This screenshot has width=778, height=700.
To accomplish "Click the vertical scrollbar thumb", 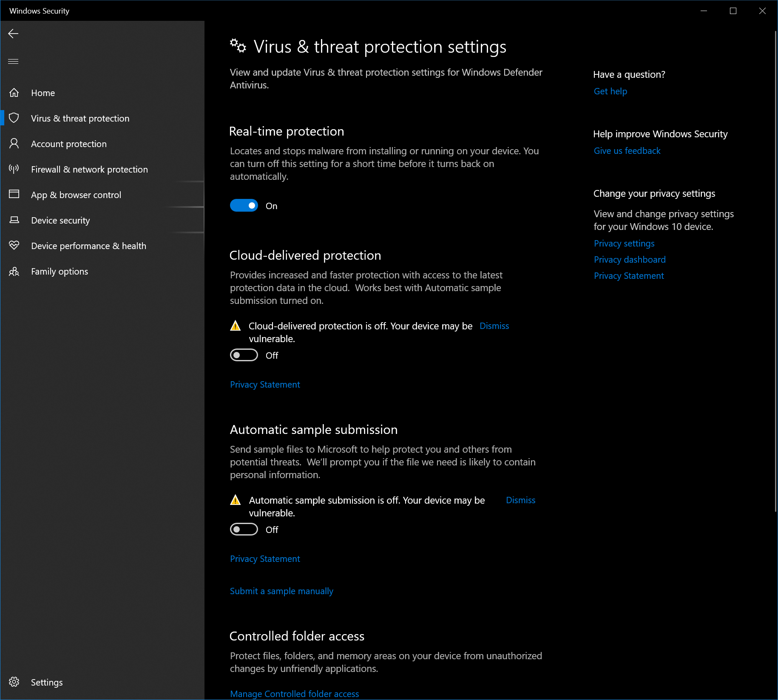I will click(x=775, y=271).
